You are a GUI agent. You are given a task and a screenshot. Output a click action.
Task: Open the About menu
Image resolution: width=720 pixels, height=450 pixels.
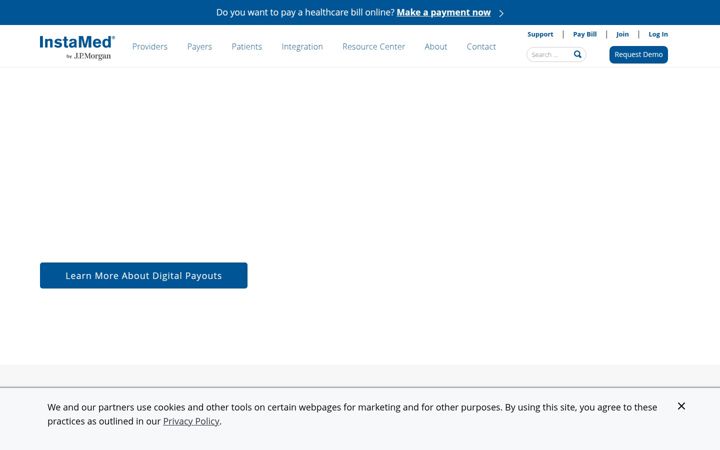[436, 46]
